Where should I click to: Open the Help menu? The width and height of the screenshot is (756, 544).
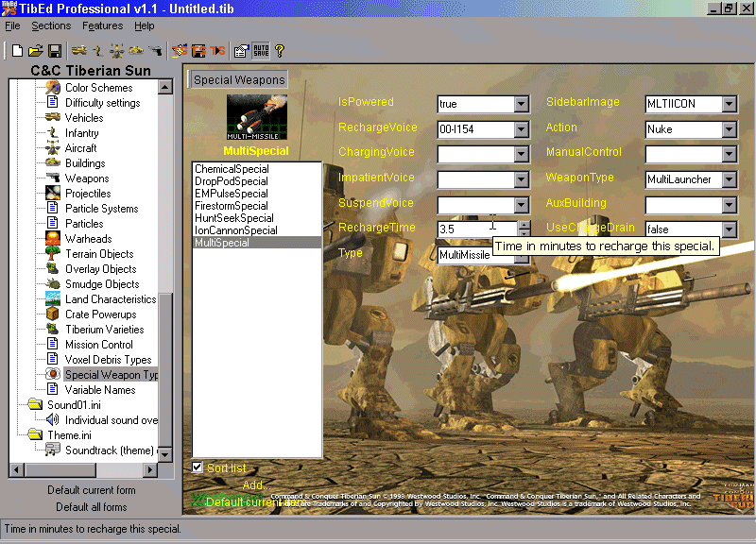point(145,26)
